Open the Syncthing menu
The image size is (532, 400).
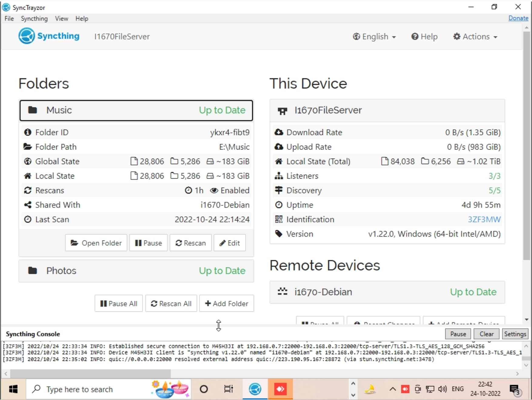pos(34,18)
